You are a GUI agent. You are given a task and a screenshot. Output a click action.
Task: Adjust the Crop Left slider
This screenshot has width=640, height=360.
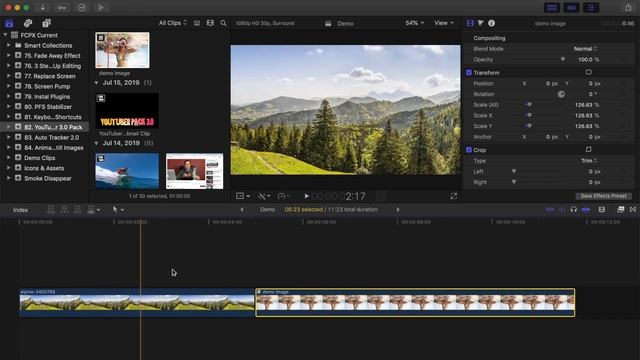[x=514, y=171]
